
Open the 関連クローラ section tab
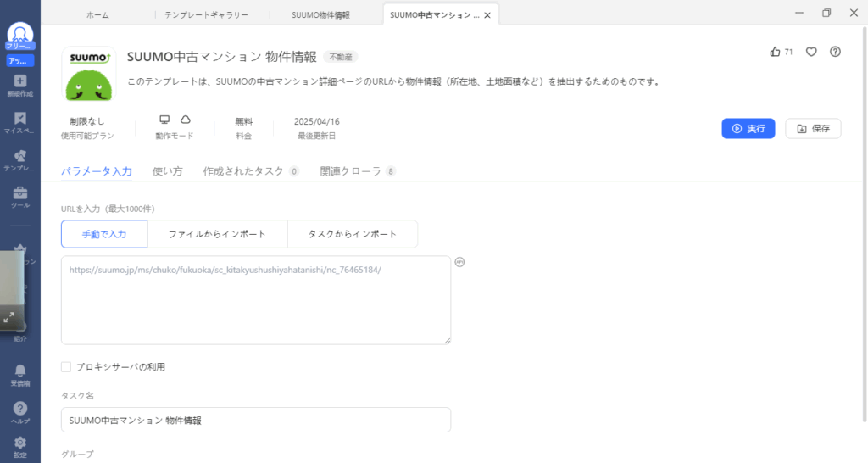pos(358,171)
